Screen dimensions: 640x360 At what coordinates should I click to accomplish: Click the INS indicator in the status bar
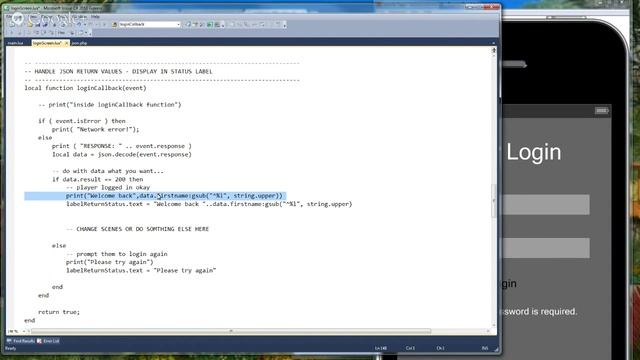(485, 348)
